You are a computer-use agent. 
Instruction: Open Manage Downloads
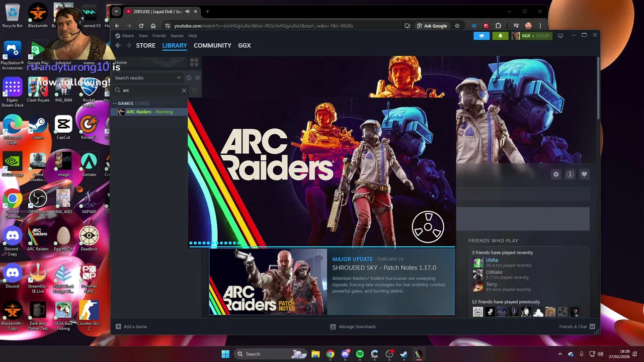pos(353,327)
